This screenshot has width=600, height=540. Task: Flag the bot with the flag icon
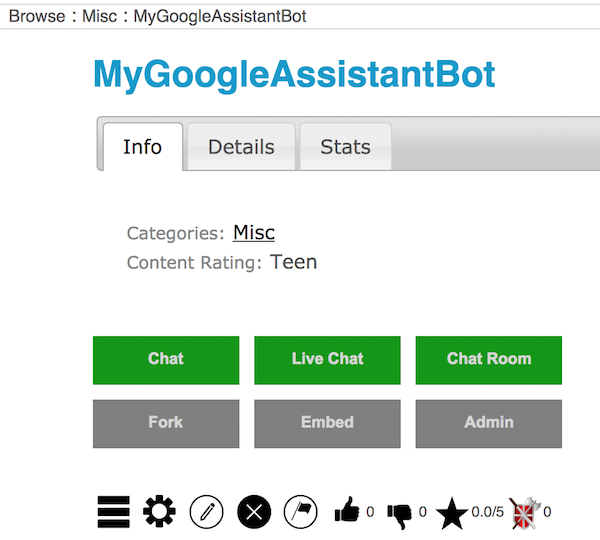[x=300, y=512]
